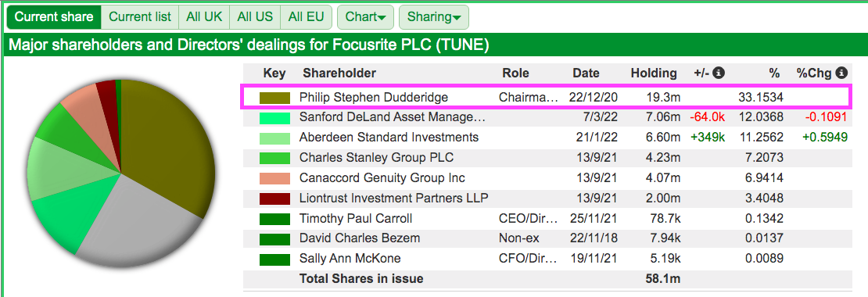
Task: Select the Sanford DeLand Asset Management row
Action: (x=547, y=117)
